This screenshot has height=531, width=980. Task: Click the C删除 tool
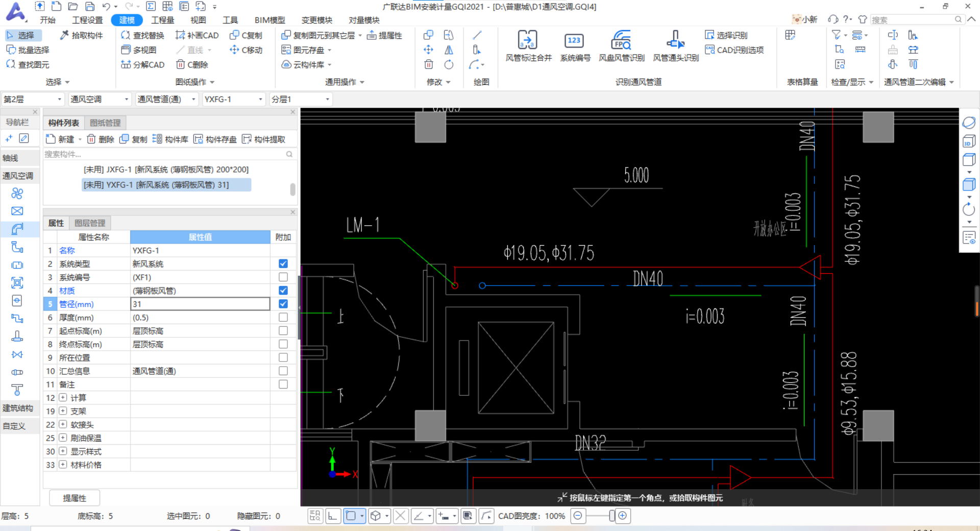coord(192,65)
